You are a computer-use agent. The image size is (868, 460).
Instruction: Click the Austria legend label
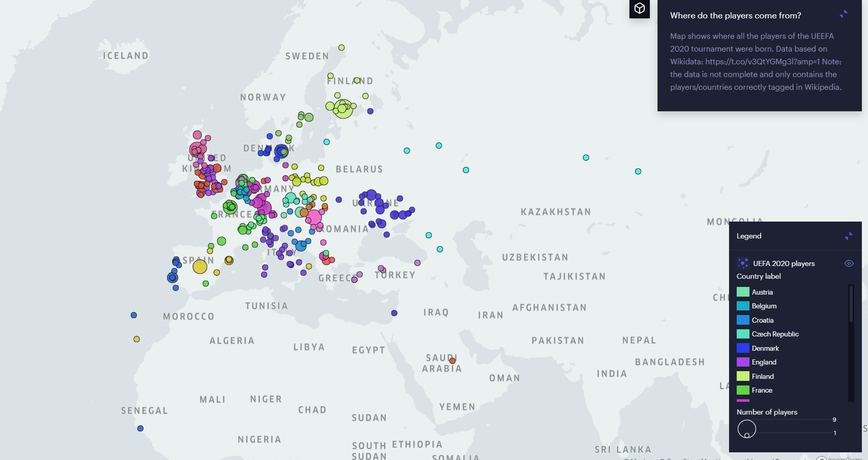762,292
